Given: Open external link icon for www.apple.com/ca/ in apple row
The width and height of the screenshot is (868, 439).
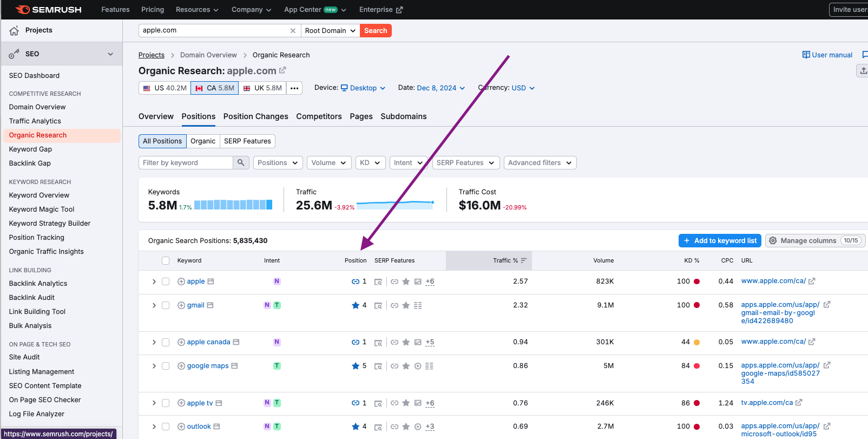Looking at the screenshot, I should tap(812, 281).
